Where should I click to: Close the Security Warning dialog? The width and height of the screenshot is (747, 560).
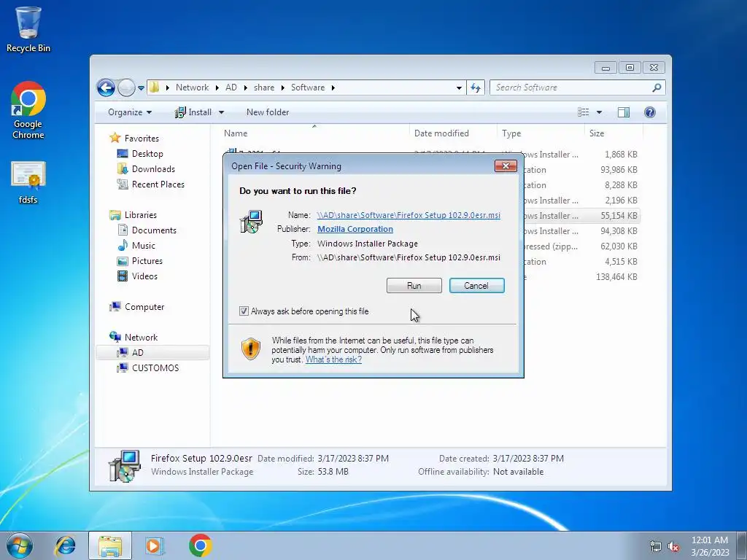point(506,166)
